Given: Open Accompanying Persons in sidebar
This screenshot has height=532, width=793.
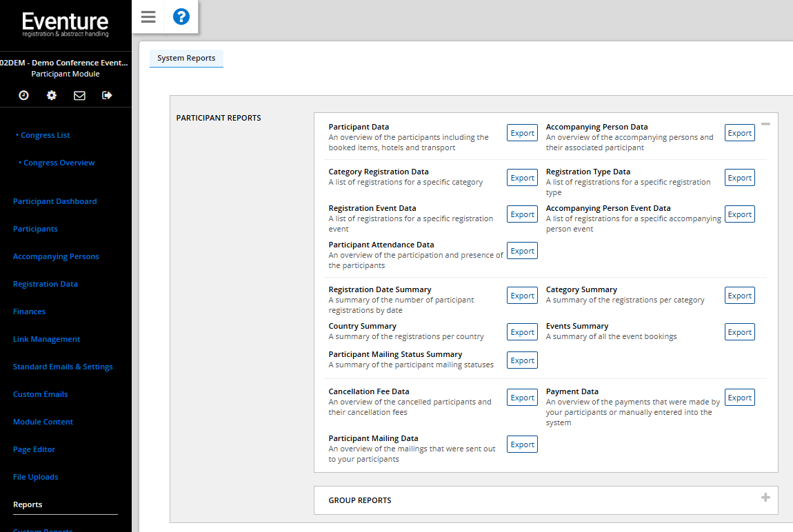Looking at the screenshot, I should (x=56, y=256).
